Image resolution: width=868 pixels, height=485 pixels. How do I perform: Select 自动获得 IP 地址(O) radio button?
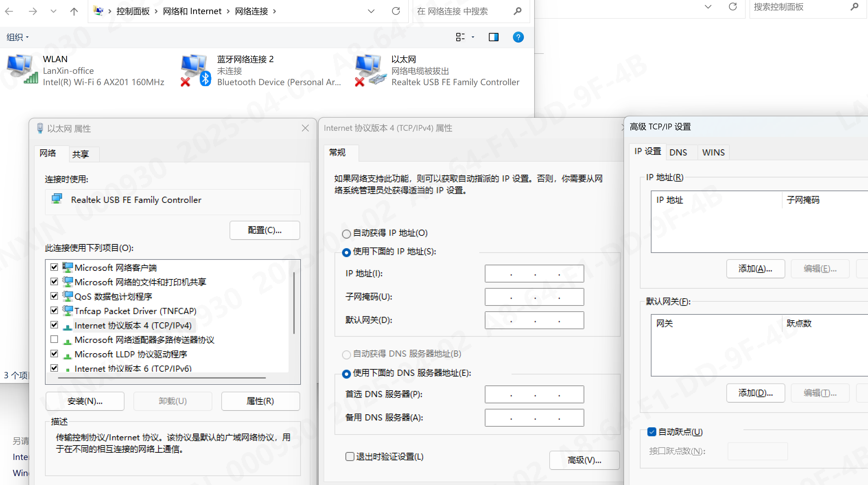tap(347, 234)
